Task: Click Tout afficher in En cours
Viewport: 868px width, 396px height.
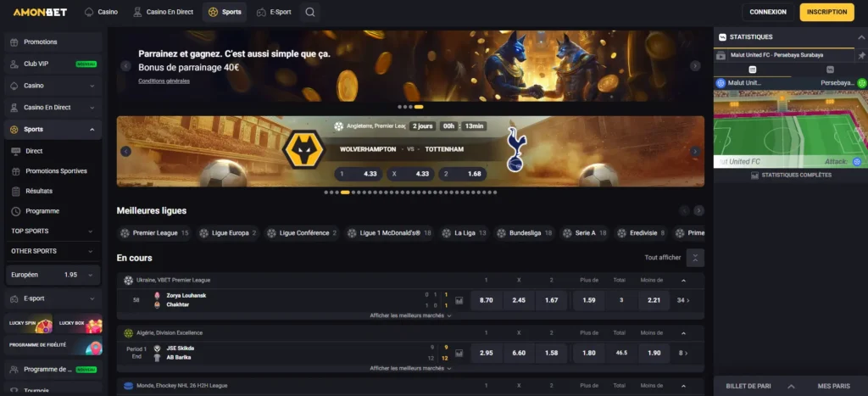Action: (x=663, y=258)
